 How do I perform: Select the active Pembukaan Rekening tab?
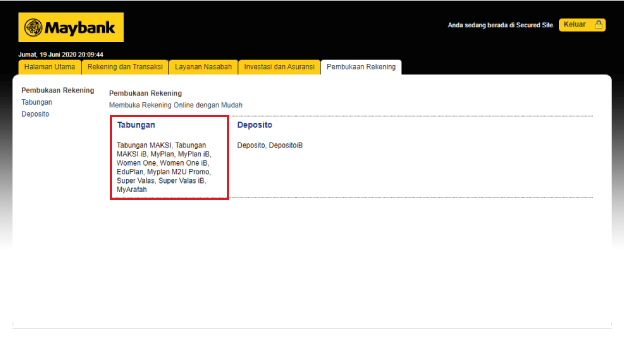click(361, 67)
